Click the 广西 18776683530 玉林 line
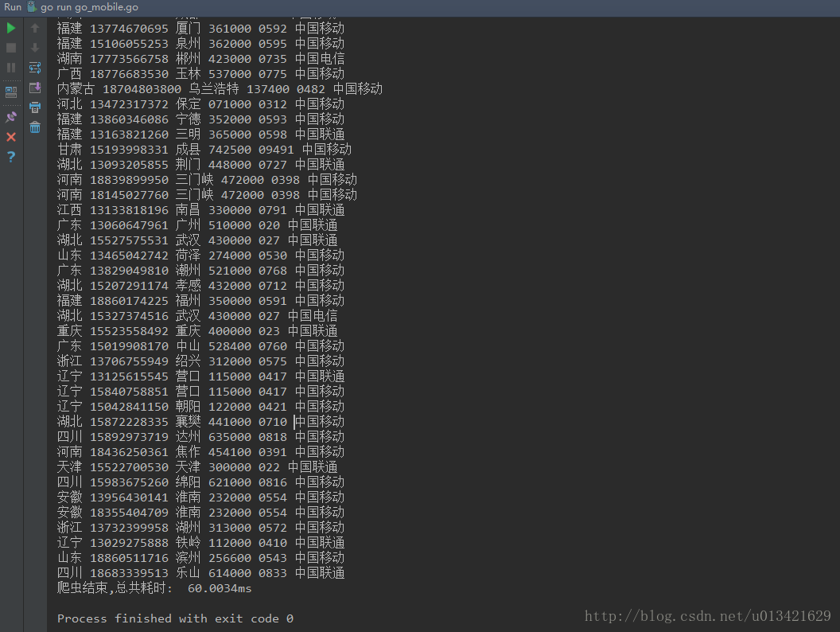 (200, 73)
